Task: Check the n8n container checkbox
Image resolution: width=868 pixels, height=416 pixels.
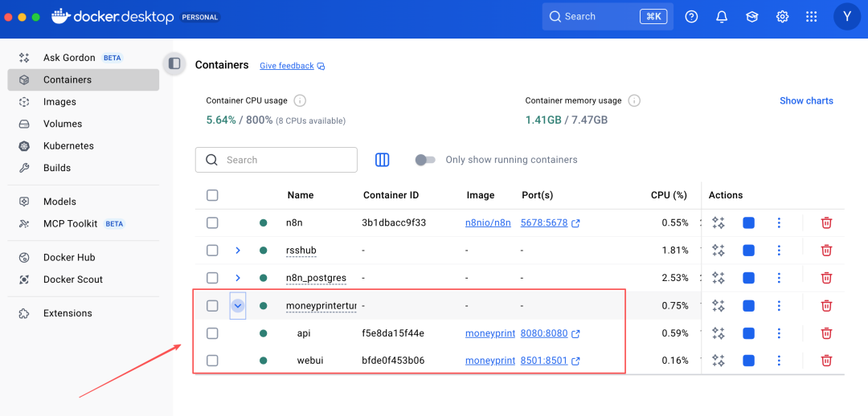Action: coord(212,222)
